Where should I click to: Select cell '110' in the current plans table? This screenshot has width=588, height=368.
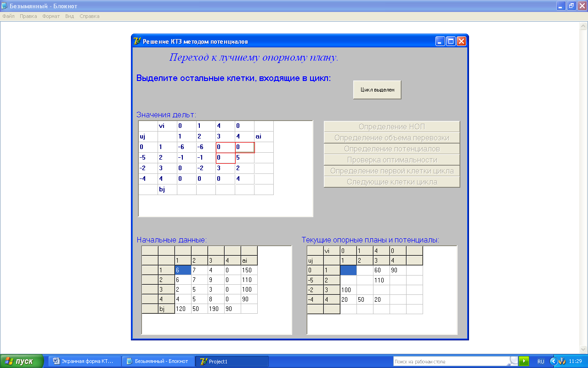pos(381,280)
